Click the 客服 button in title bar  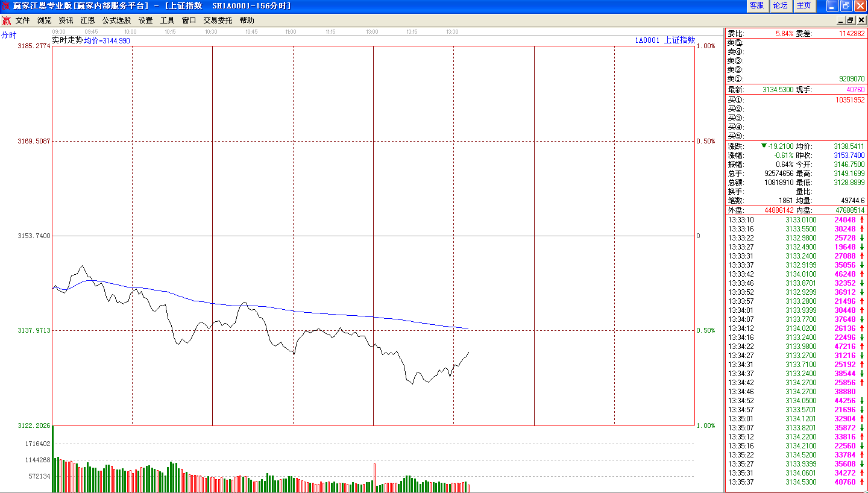756,5
